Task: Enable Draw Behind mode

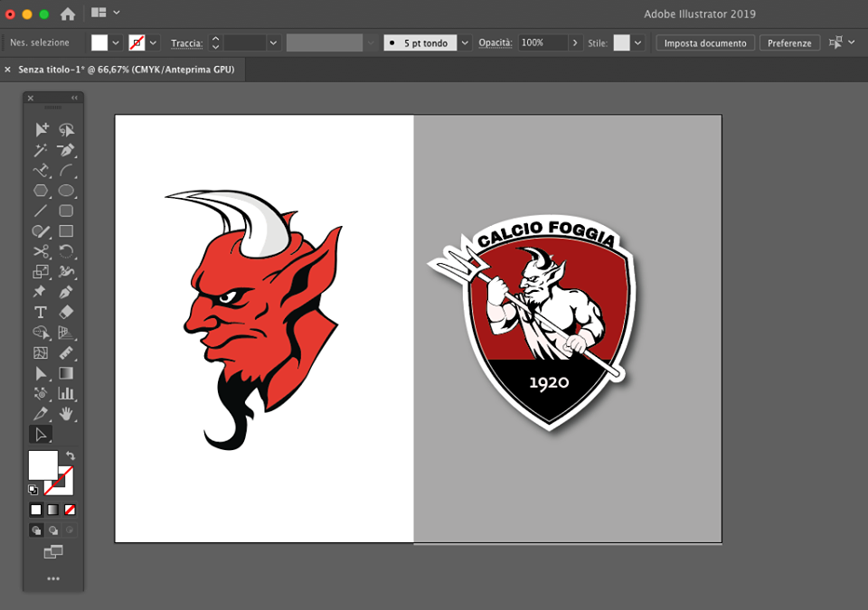Action: click(x=53, y=530)
